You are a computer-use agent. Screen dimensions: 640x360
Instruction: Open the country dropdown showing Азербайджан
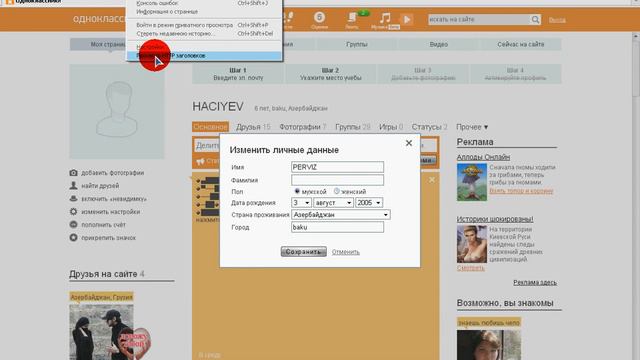click(x=340, y=215)
